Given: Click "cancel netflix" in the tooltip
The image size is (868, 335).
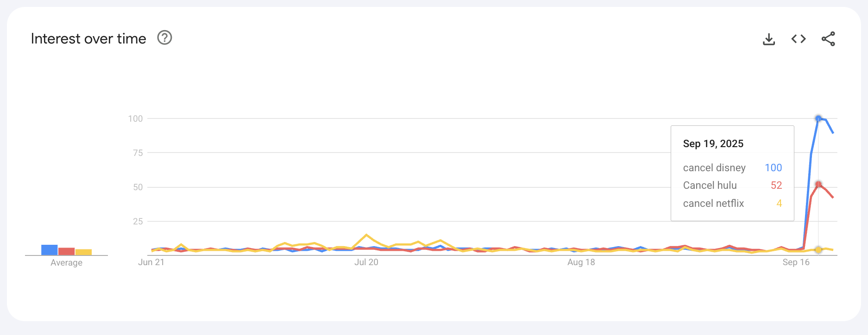Looking at the screenshot, I should pyautogui.click(x=713, y=204).
